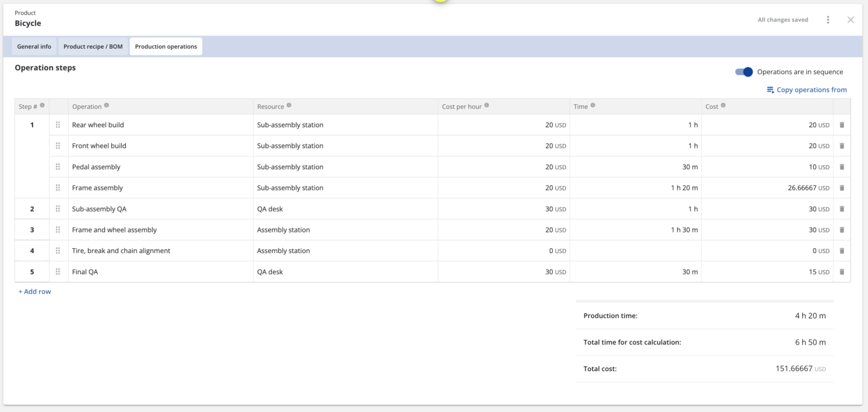Delete the Tire, break and chain alignment row
868x412 pixels.
tap(841, 251)
